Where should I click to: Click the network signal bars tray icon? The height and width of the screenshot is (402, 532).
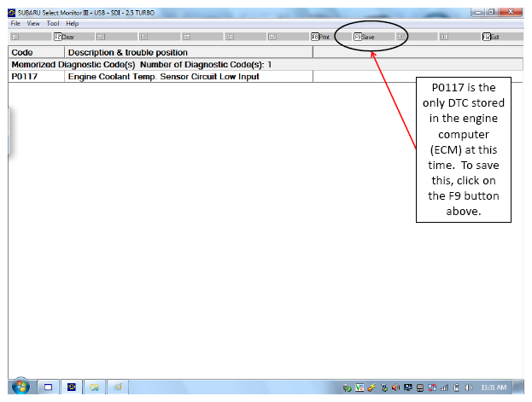[x=444, y=387]
